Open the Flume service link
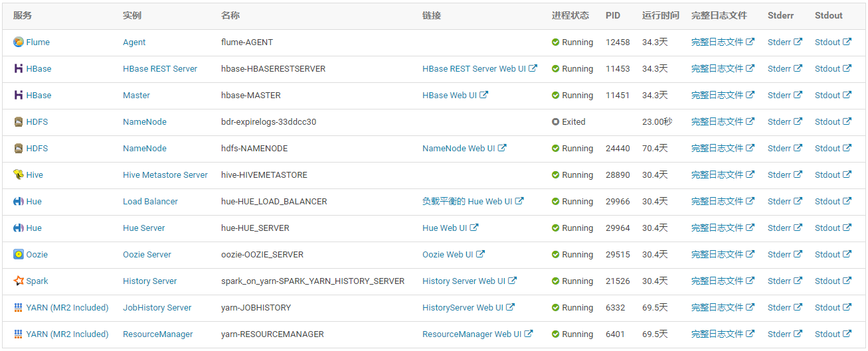This screenshot has height=351, width=868. (38, 42)
